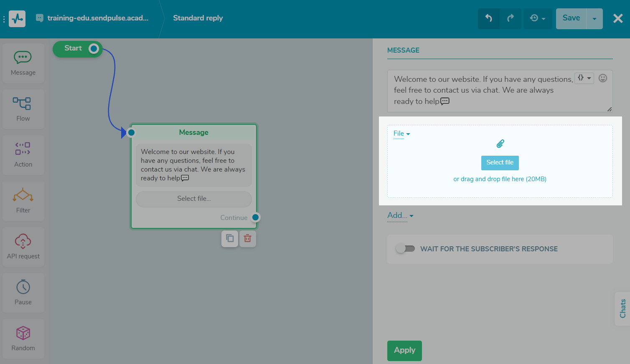This screenshot has width=630, height=364.
Task: Add an API request block
Action: (23, 246)
